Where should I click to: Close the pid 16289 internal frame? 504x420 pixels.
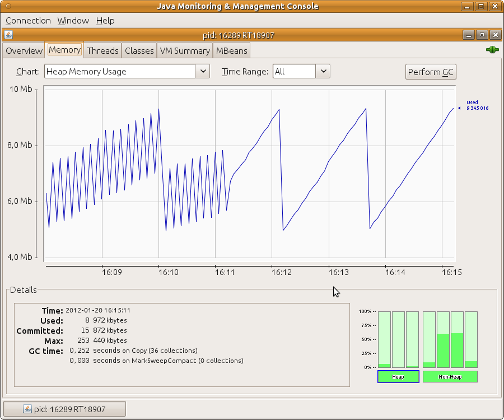coord(494,35)
